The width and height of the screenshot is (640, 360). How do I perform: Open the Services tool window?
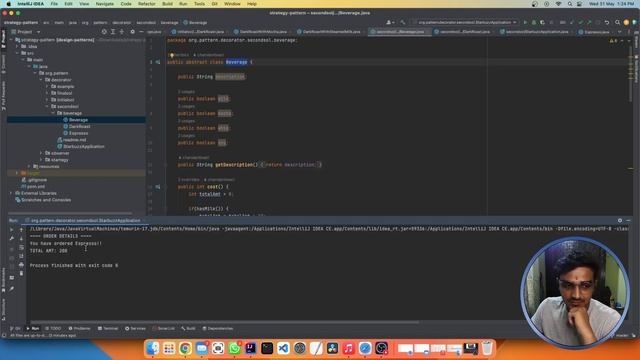(136, 329)
